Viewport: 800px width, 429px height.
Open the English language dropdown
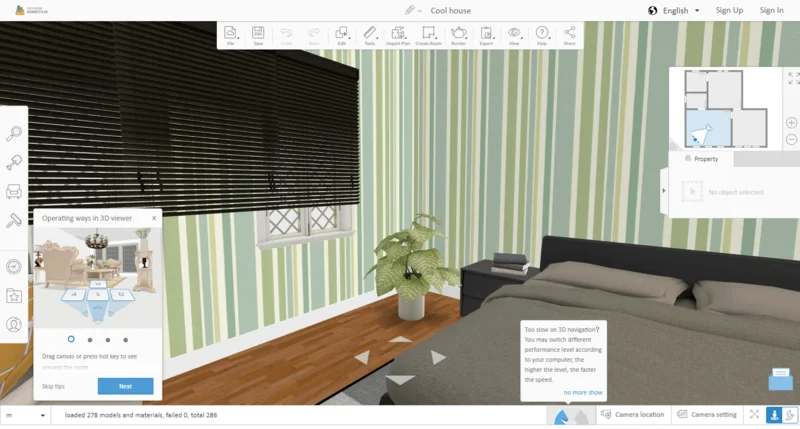click(674, 10)
